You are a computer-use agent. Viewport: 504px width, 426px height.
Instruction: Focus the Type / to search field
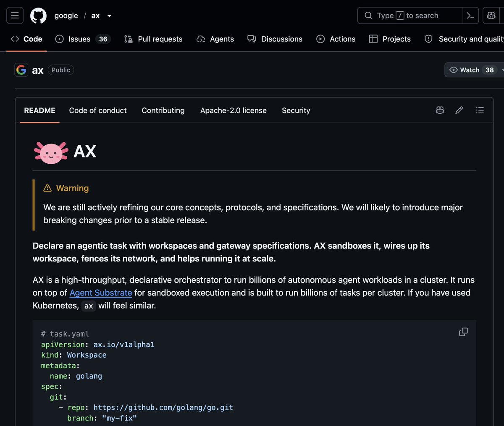point(409,16)
